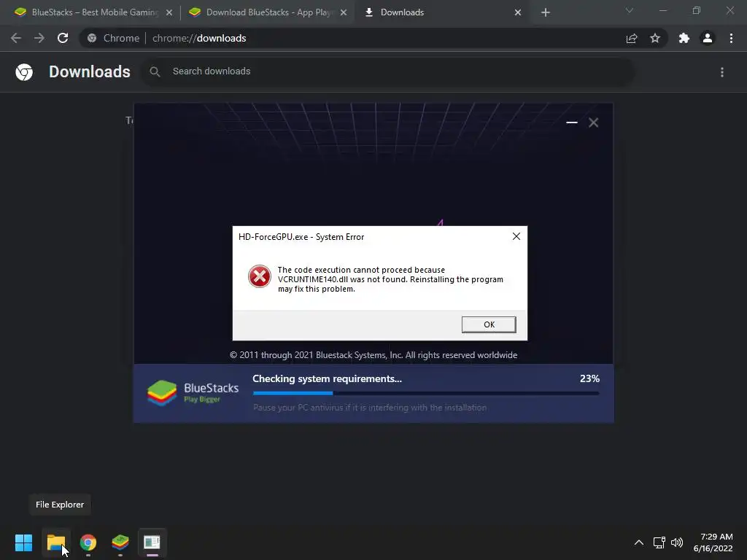Viewport: 747px width, 560px height.
Task: Switch to Download BlueStacks - App Player tab
Action: pos(267,12)
